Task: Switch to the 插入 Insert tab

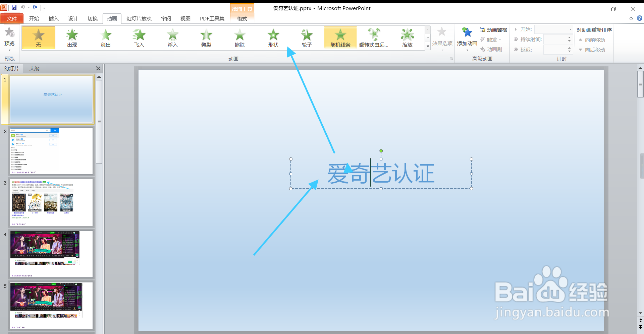Action: click(54, 19)
